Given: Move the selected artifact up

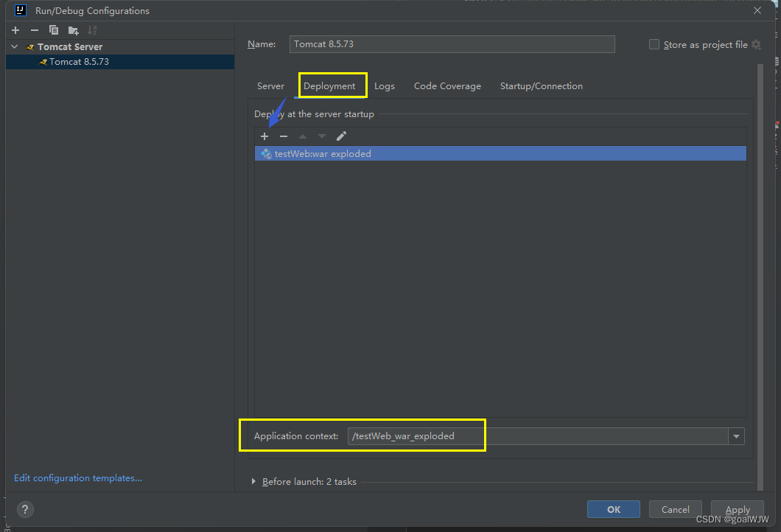Looking at the screenshot, I should 303,136.
